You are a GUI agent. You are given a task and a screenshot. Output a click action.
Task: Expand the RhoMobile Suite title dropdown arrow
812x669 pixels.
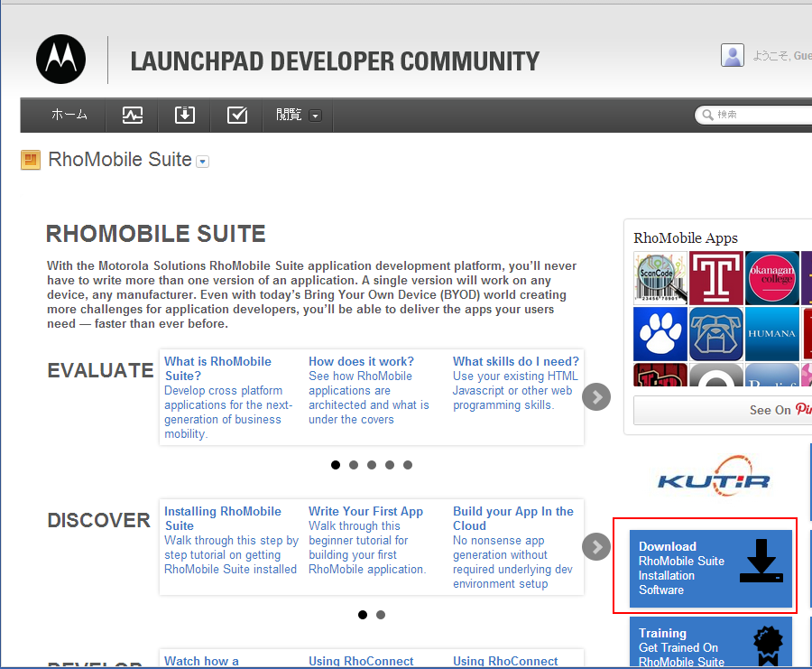pos(203,162)
